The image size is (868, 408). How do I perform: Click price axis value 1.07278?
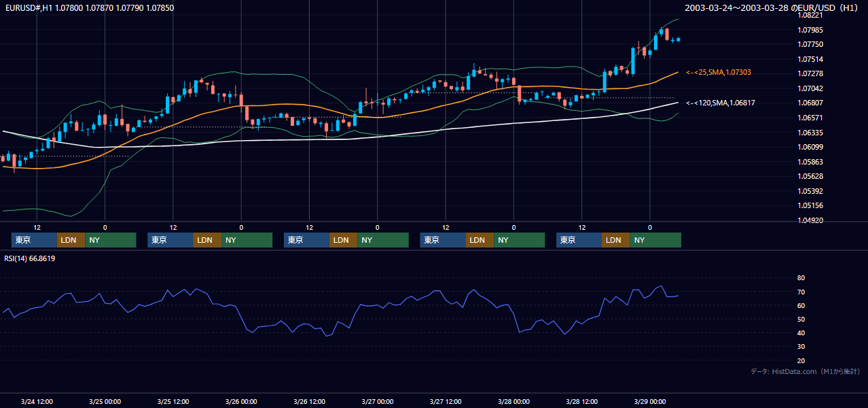pyautogui.click(x=810, y=73)
